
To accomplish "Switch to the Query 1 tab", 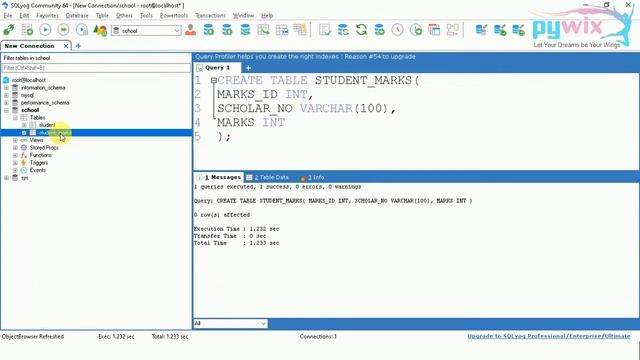I will coord(217,68).
